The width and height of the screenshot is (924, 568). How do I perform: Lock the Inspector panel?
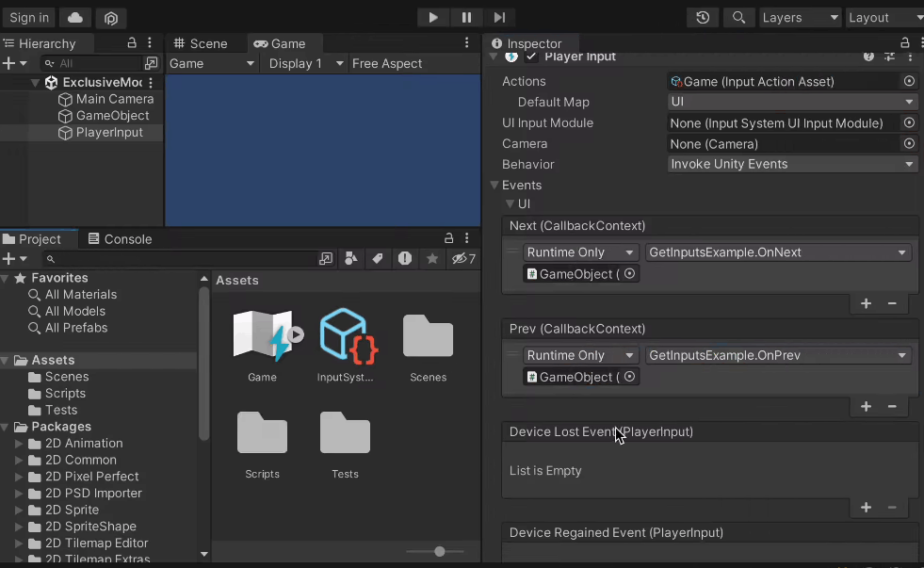tap(904, 42)
